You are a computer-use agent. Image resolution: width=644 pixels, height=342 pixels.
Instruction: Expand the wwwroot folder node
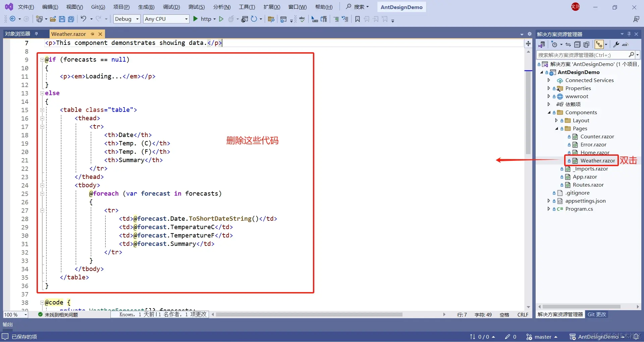point(549,96)
